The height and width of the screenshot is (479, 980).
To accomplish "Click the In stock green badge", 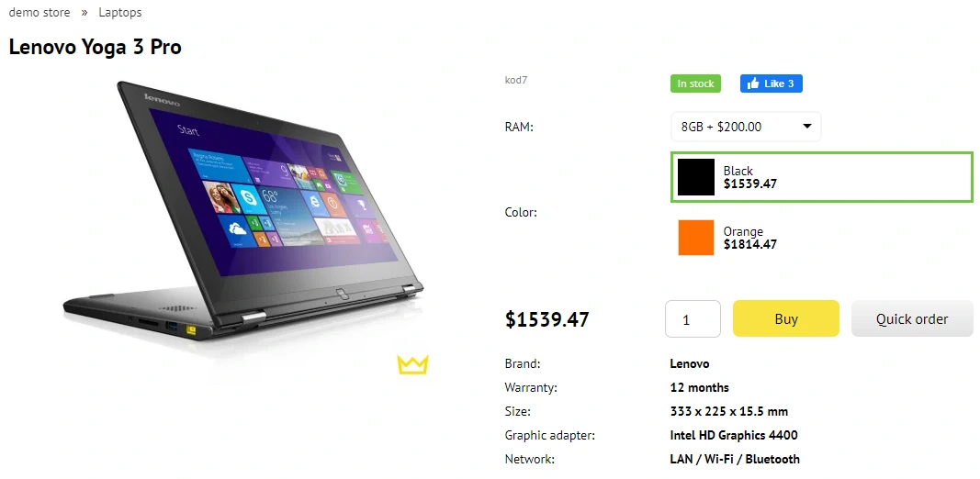I will click(x=695, y=84).
